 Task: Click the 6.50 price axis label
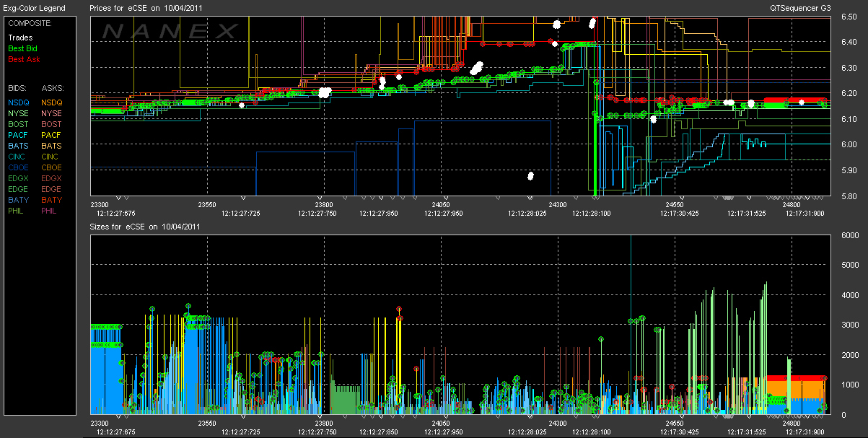pos(849,17)
